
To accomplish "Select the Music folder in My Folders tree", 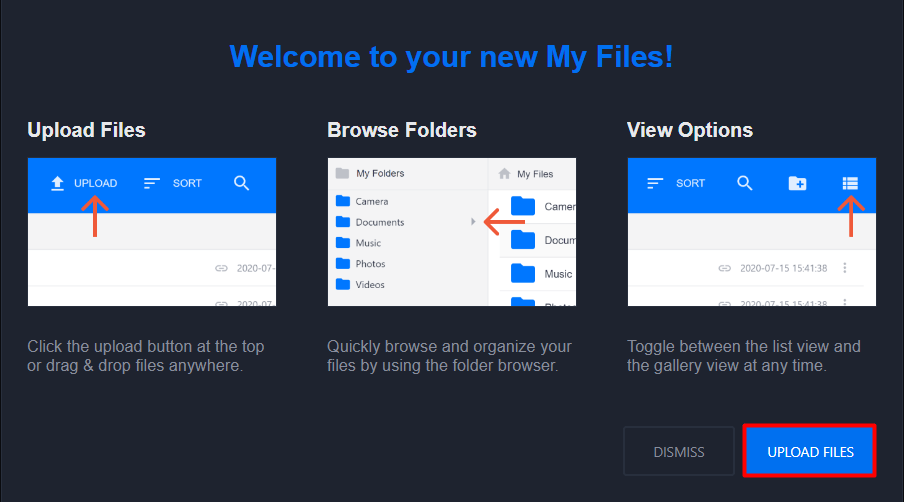I will pyautogui.click(x=359, y=243).
